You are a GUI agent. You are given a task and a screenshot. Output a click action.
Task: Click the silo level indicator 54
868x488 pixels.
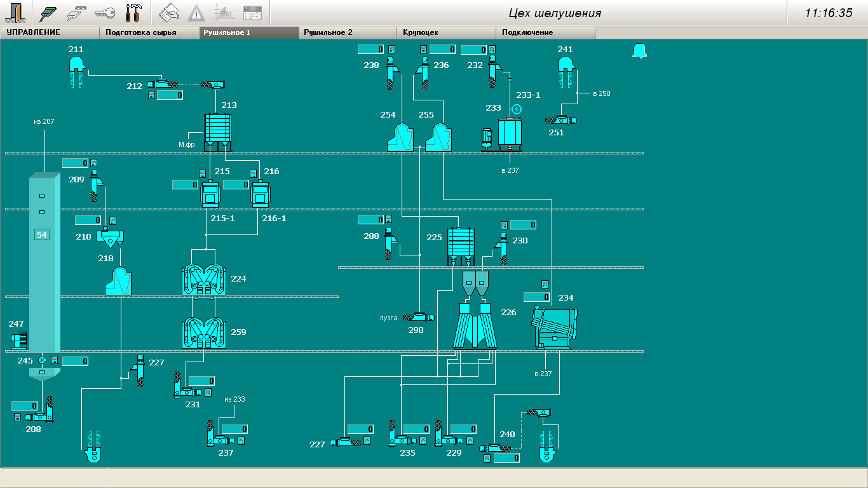point(42,234)
